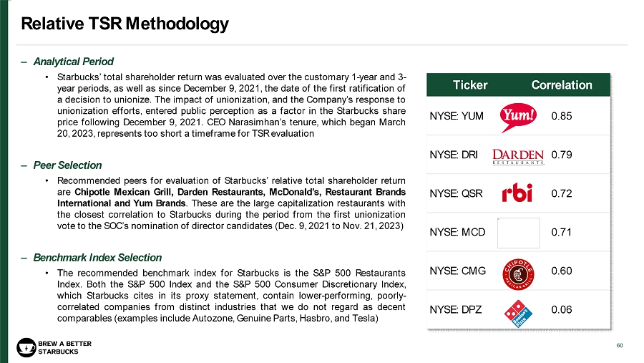Click the Peer Selection heading
The width and height of the screenshot is (644, 363).
pyautogui.click(x=67, y=165)
